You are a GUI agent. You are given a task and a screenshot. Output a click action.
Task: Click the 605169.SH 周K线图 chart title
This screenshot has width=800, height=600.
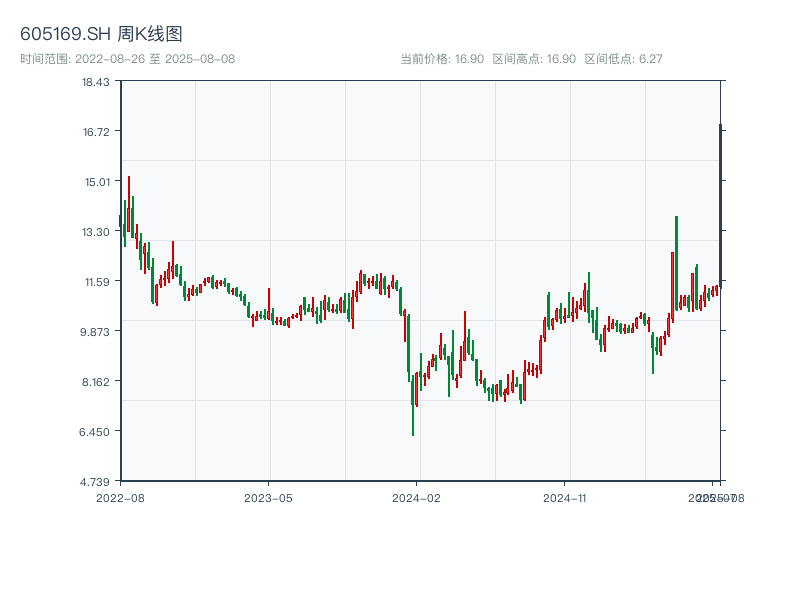[101, 35]
